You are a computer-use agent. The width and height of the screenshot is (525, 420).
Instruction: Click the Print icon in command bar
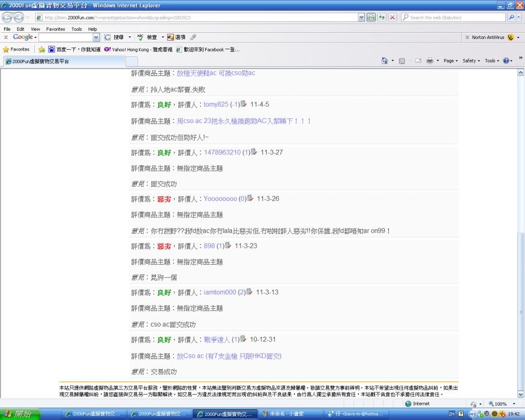(430, 61)
